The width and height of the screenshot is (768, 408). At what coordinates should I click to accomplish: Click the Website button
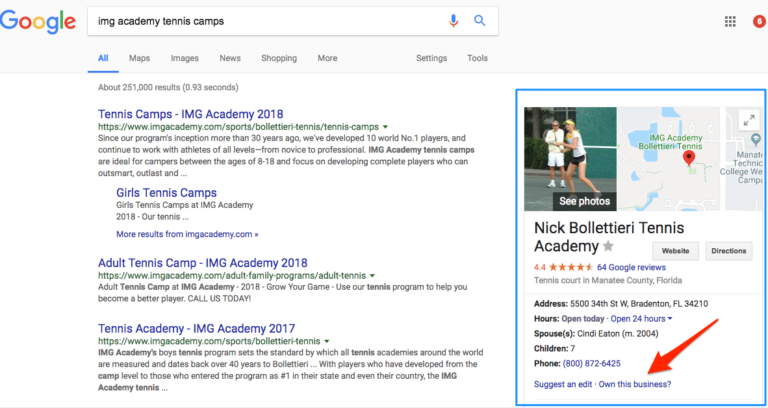pyautogui.click(x=675, y=251)
